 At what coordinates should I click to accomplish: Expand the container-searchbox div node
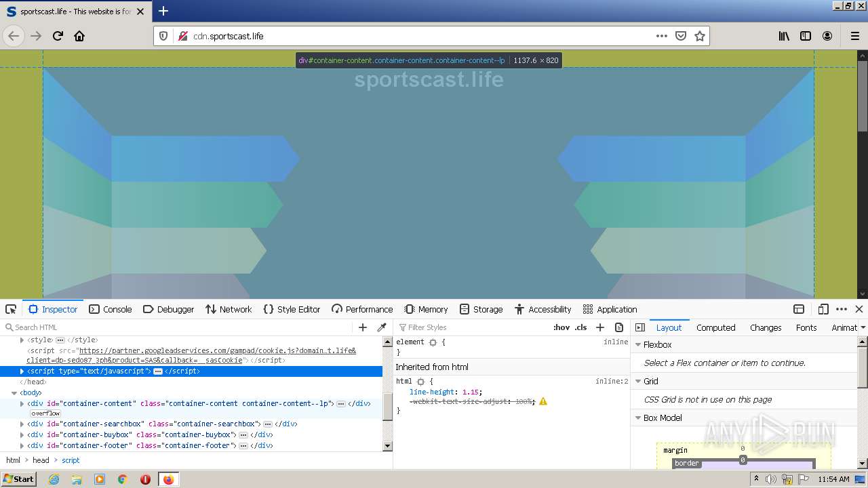22,424
